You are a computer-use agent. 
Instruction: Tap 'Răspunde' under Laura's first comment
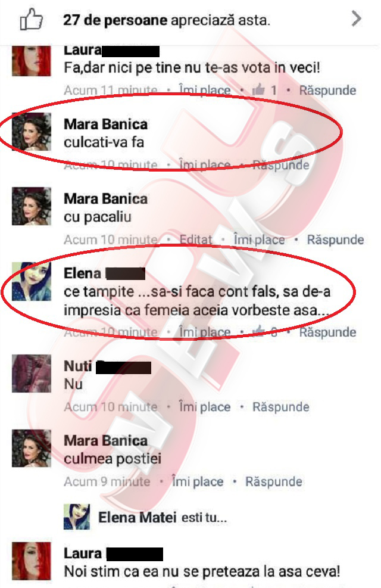tap(327, 91)
